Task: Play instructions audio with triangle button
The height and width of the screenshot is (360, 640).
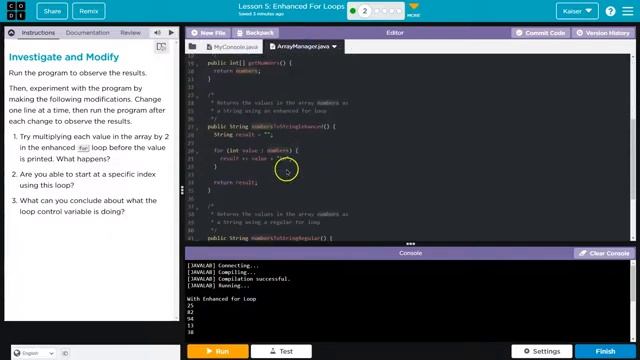Action: (171, 33)
